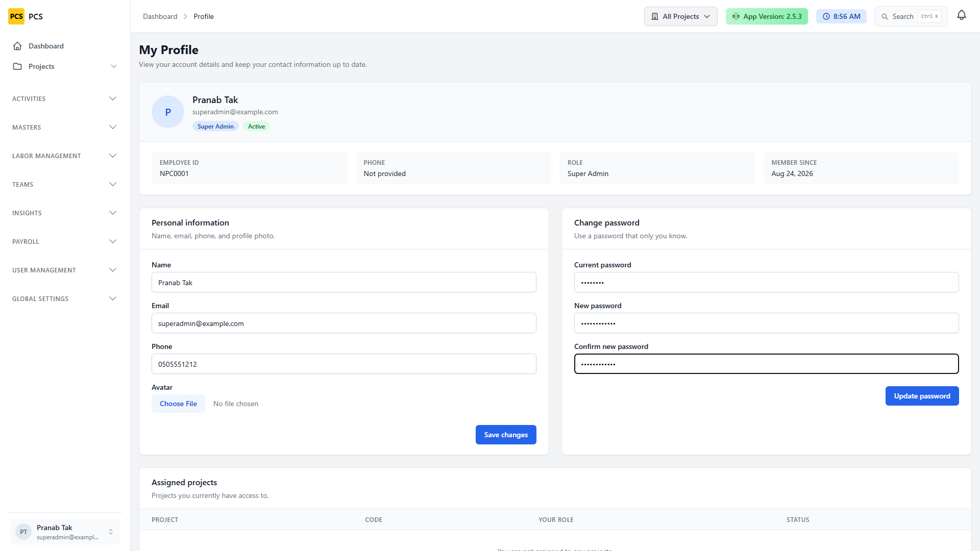Focus the New password field
Viewport: 980px width, 551px height.
point(767,323)
